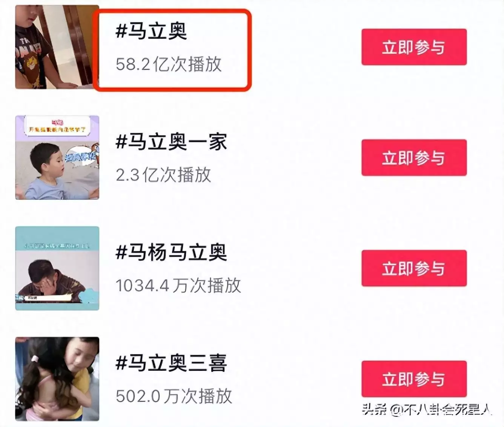Participate in #马立奥三喜 with 立即参与 button
This screenshot has width=504, height=427.
point(414,379)
